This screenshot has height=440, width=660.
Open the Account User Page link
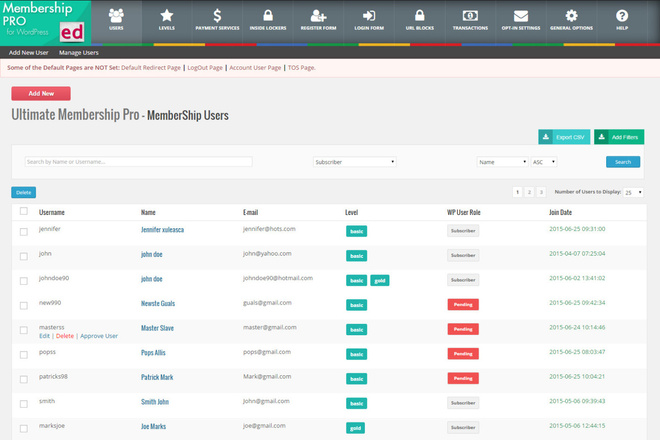point(255,67)
